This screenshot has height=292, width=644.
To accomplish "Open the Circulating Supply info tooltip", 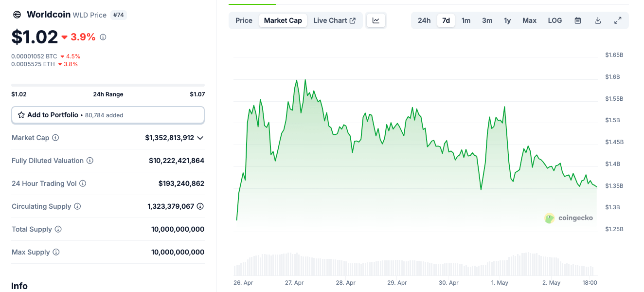I will [77, 206].
